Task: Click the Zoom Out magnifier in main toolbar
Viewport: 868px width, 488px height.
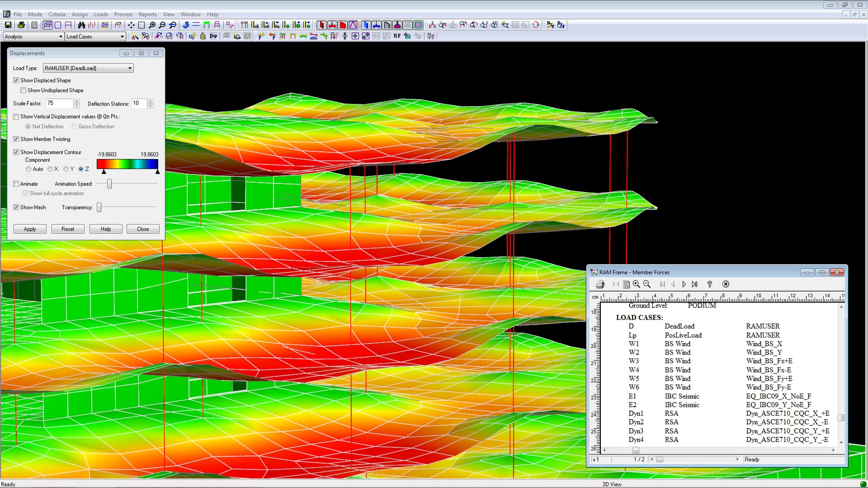Action: pyautogui.click(x=162, y=25)
